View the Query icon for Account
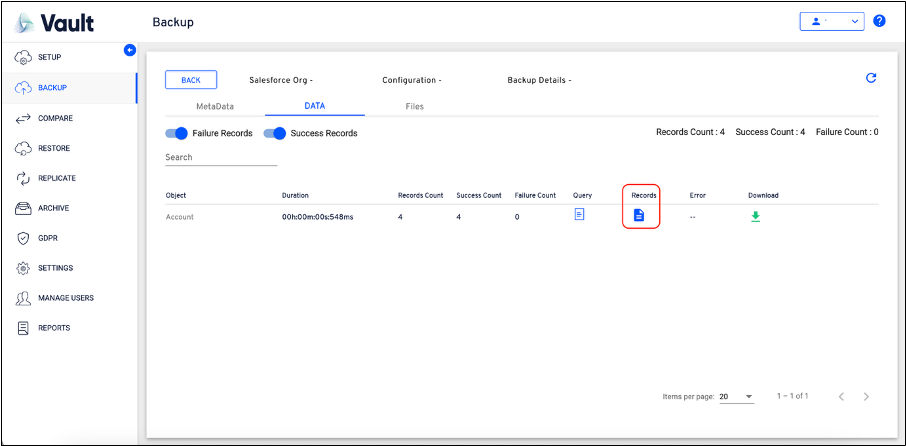Screen dimensions: 906x446 pos(579,215)
